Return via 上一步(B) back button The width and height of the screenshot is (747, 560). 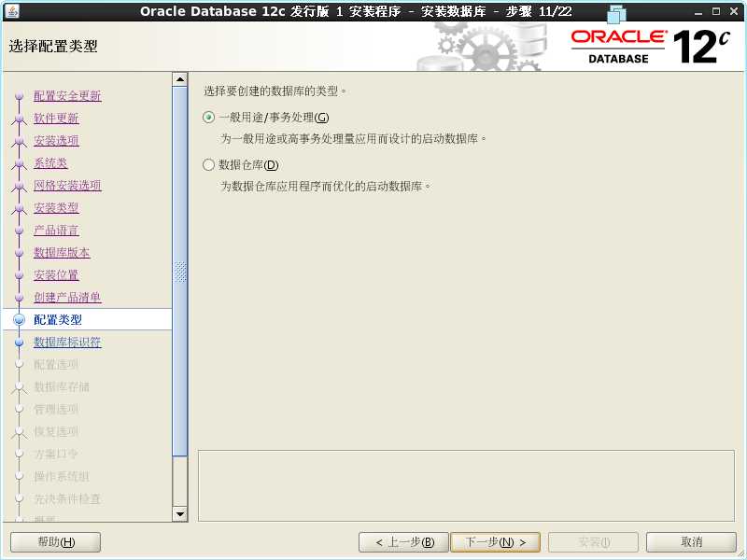(403, 542)
